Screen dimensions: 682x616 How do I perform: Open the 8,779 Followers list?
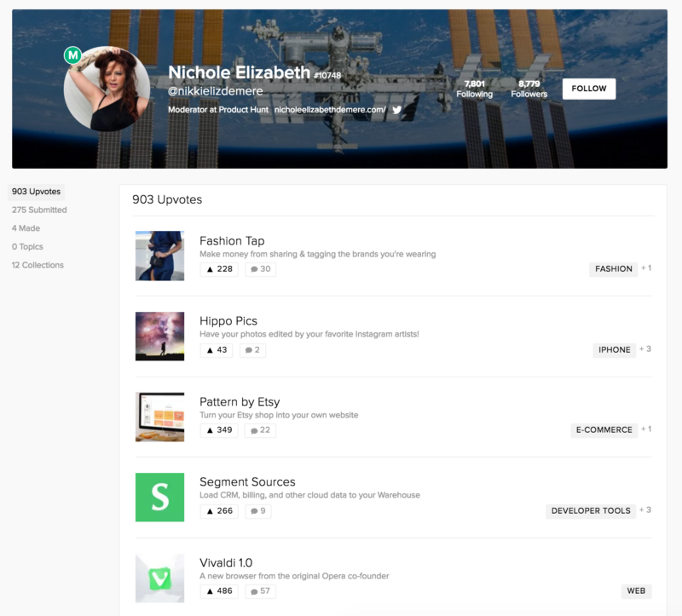point(529,89)
